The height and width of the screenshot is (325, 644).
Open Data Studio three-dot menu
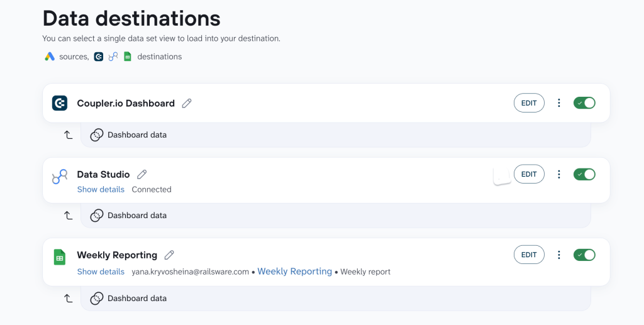click(x=558, y=174)
